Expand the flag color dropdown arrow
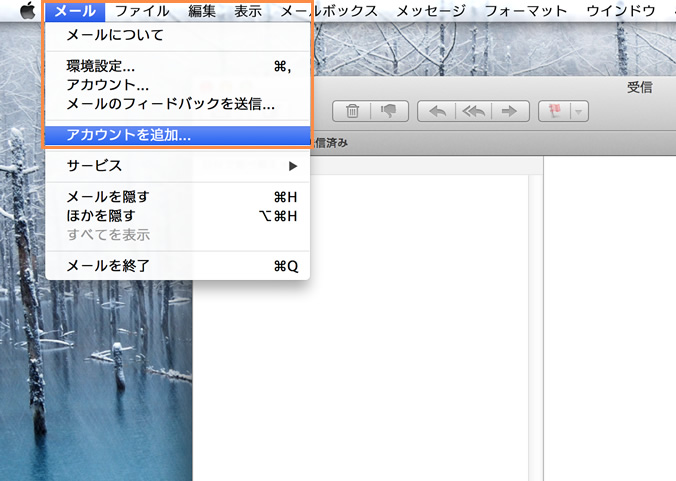Image resolution: width=676 pixels, height=481 pixels. 579,111
